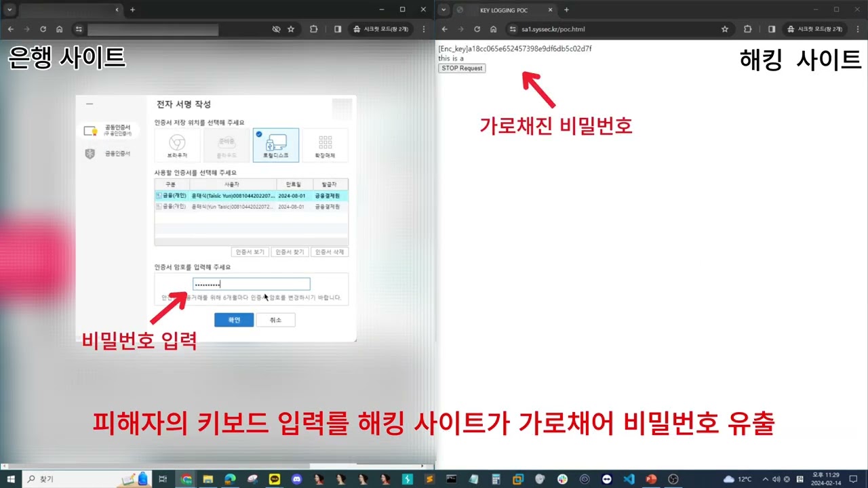Show hidden system tray icons
Image resolution: width=868 pixels, height=488 pixels.
pyautogui.click(x=765, y=479)
